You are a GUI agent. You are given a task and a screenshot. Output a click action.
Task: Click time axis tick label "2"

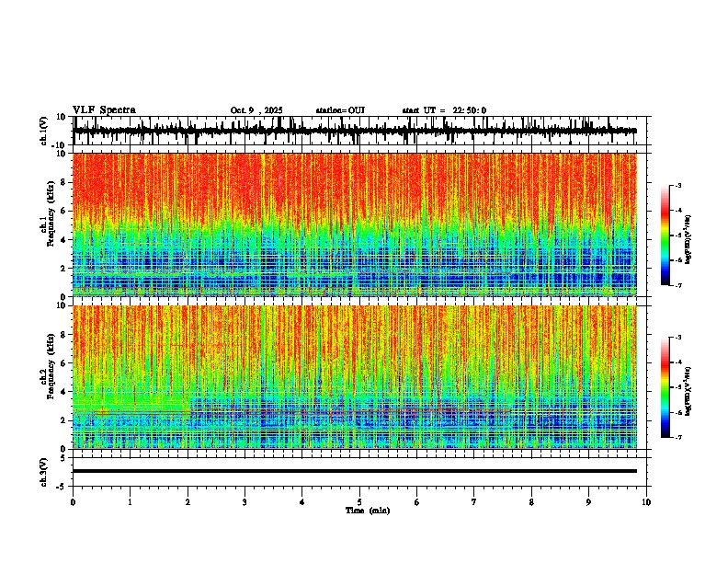coord(188,502)
